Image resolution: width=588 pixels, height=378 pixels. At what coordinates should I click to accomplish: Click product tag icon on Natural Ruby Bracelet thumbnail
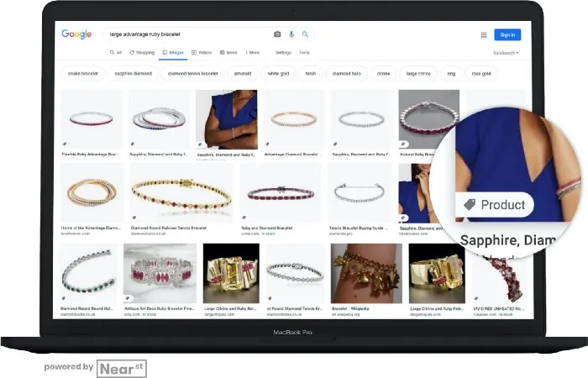click(403, 144)
